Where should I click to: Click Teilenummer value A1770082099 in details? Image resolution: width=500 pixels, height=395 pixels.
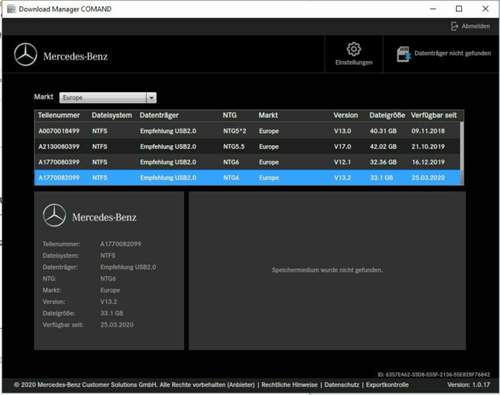(121, 244)
